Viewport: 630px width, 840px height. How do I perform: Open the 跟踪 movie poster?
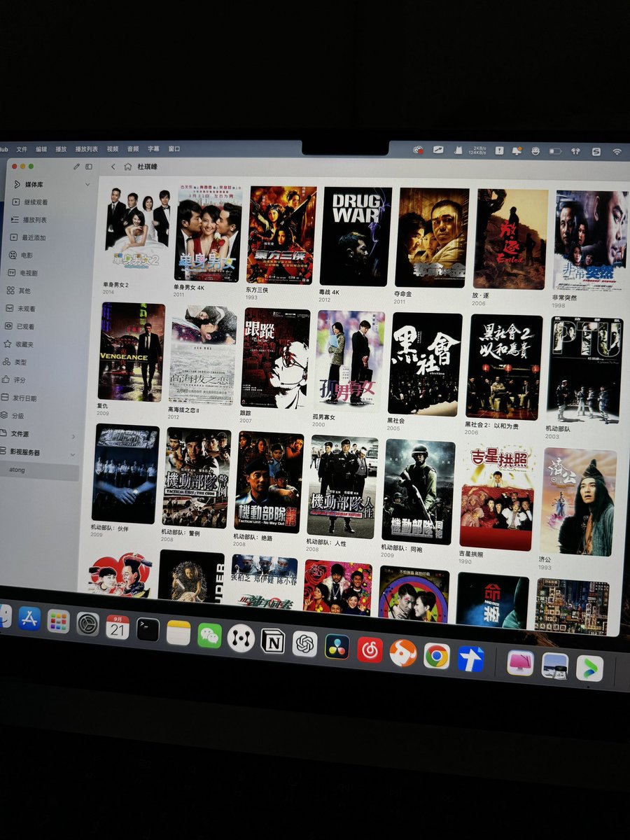(x=276, y=358)
